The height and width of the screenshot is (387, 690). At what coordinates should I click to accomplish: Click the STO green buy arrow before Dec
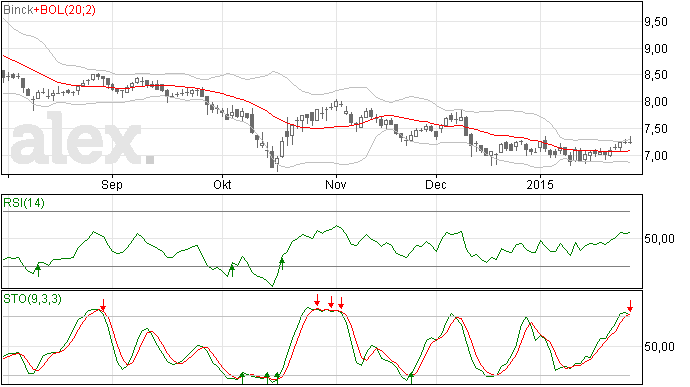pyautogui.click(x=411, y=378)
